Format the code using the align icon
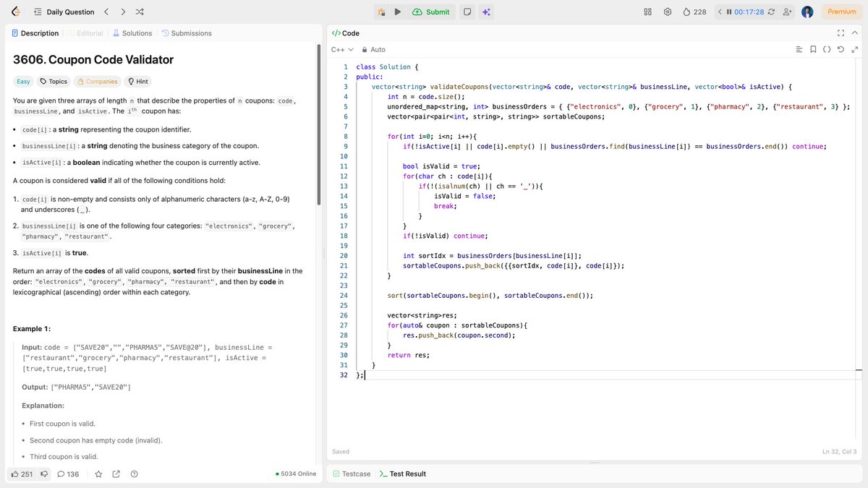Viewport: 868px width, 488px height. click(x=798, y=48)
